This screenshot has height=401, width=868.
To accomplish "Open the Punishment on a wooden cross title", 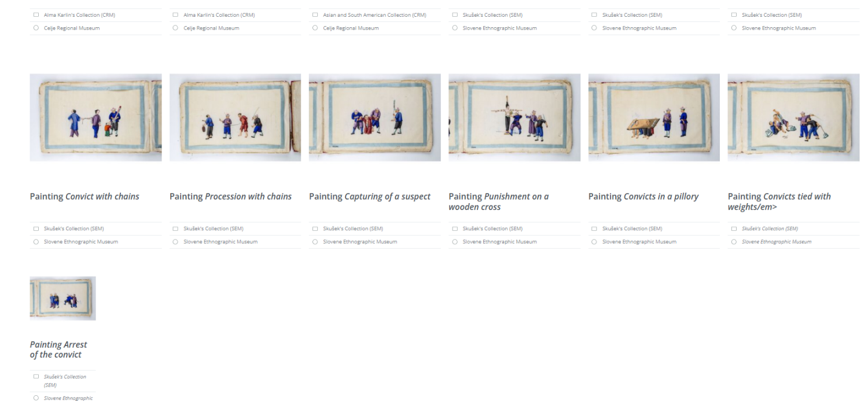I will pos(499,201).
